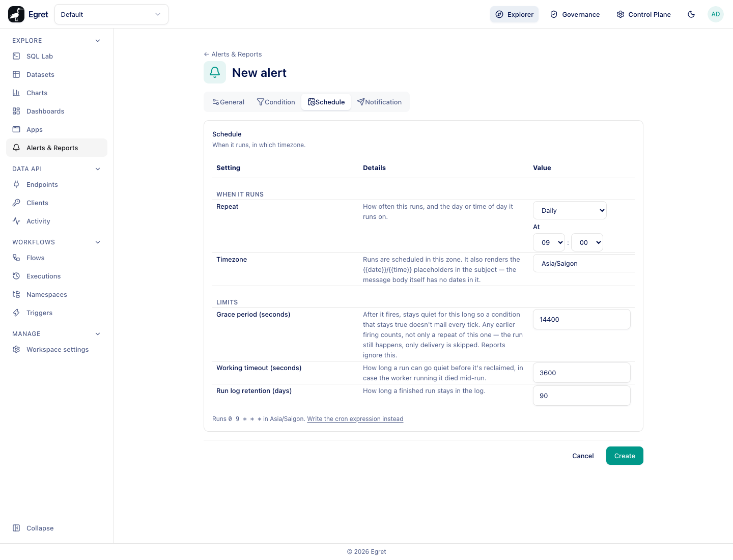
Task: Open the hour selector showing 09
Action: [549, 242]
